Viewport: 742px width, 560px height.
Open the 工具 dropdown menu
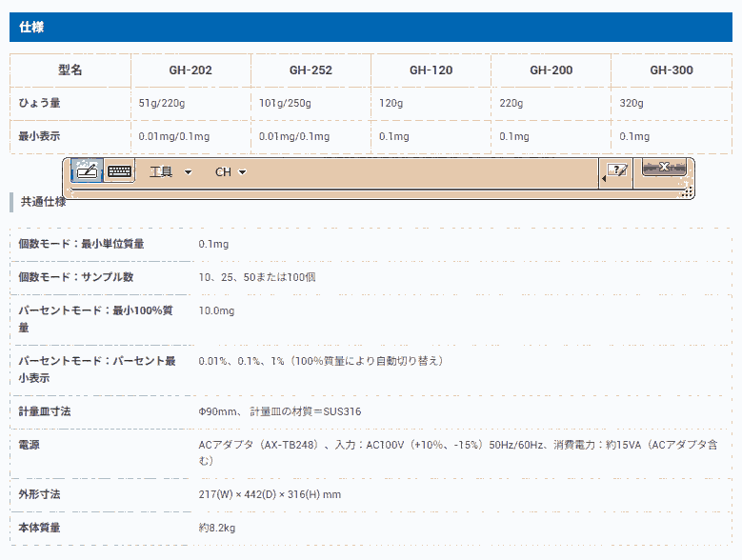click(170, 172)
